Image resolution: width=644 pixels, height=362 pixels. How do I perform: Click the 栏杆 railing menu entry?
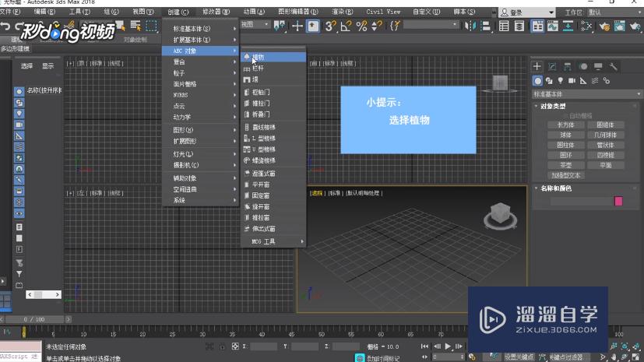pos(259,69)
